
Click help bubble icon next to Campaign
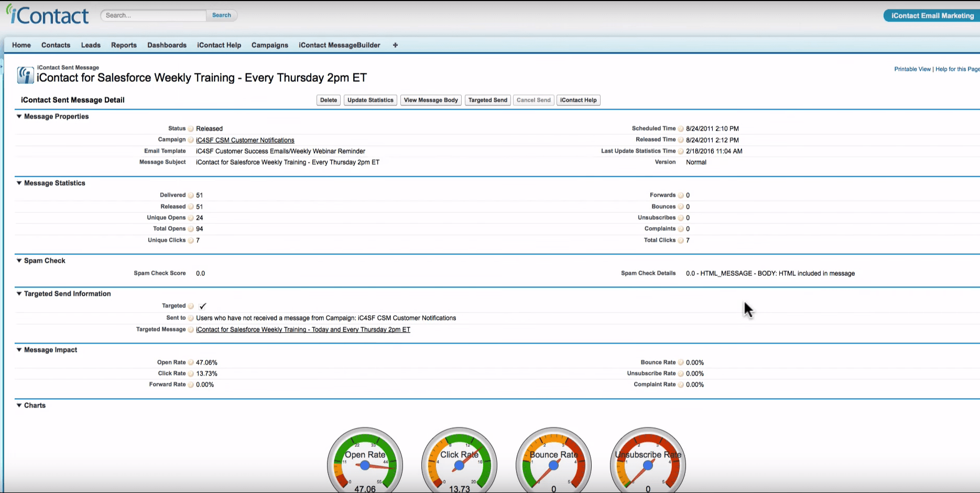pyautogui.click(x=191, y=140)
